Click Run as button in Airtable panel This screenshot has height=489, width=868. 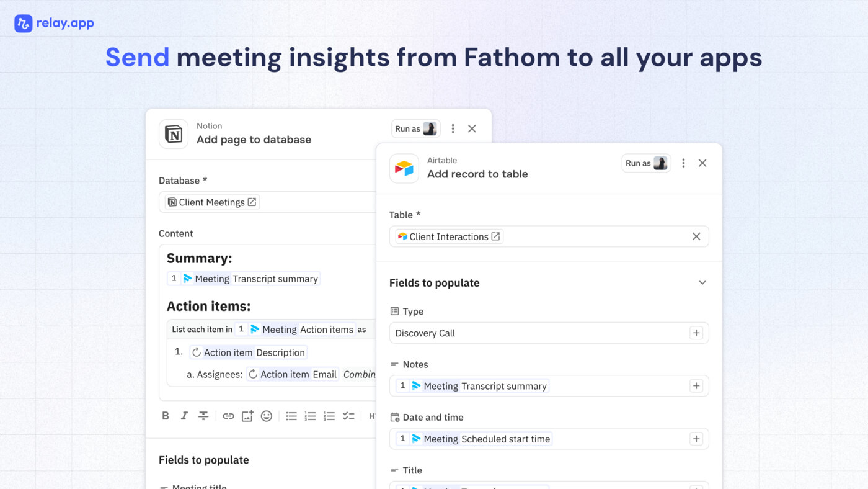(x=646, y=163)
